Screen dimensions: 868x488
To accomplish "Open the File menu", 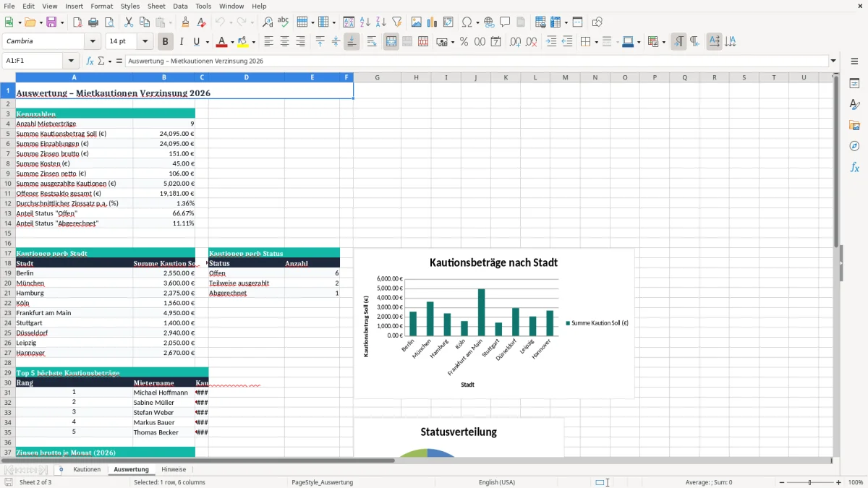I will tap(9, 6).
